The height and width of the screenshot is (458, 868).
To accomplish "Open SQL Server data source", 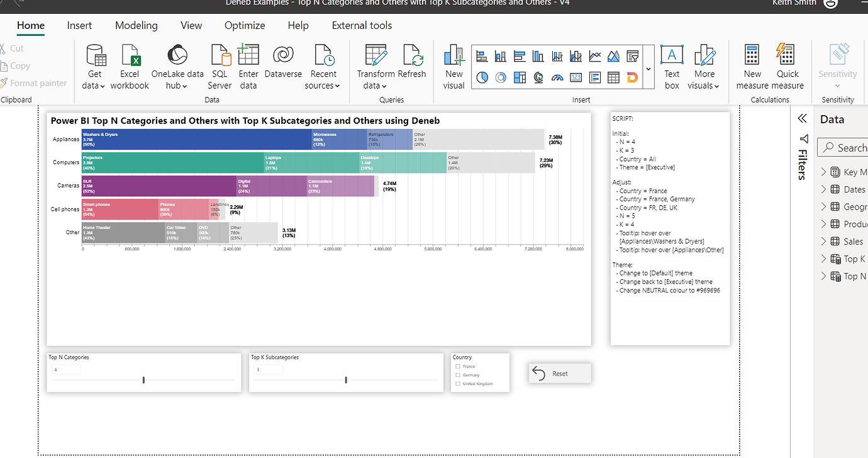I will [220, 56].
